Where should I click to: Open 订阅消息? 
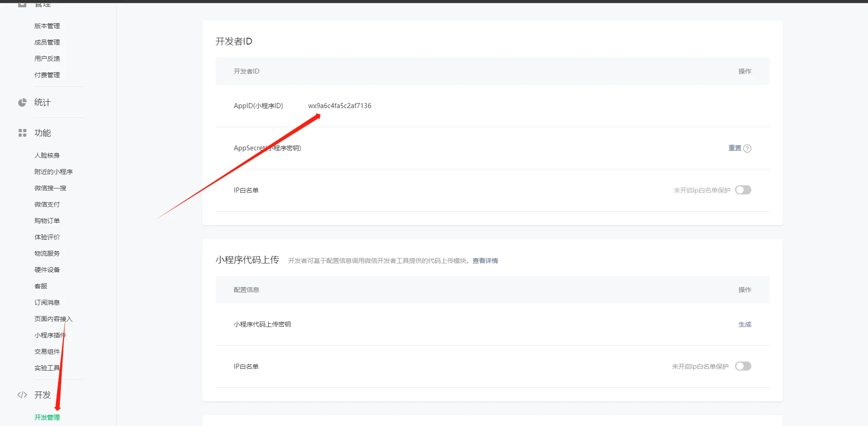pos(46,302)
